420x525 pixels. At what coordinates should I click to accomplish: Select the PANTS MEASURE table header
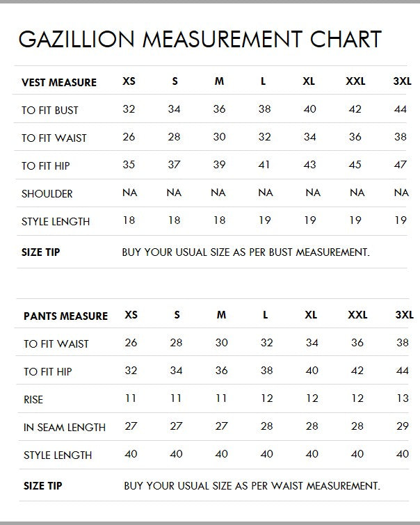pos(65,316)
